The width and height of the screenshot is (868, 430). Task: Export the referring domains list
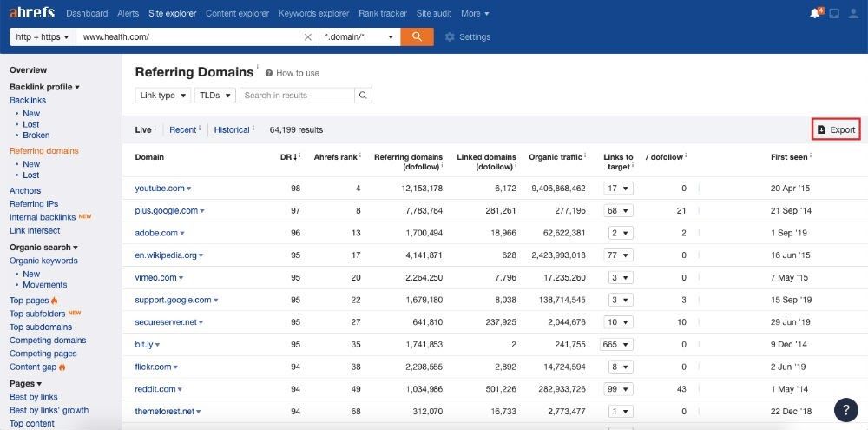(x=836, y=129)
